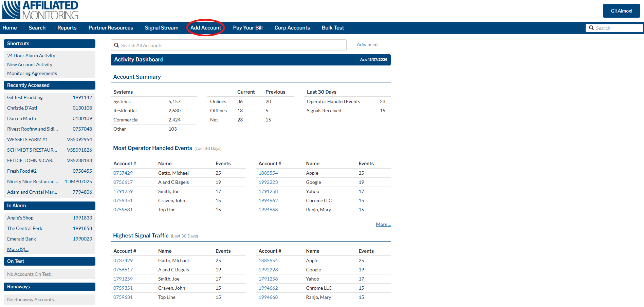This screenshot has height=307, width=644.
Task: Click the magnifier icon in Search All Accounts
Action: (x=116, y=45)
